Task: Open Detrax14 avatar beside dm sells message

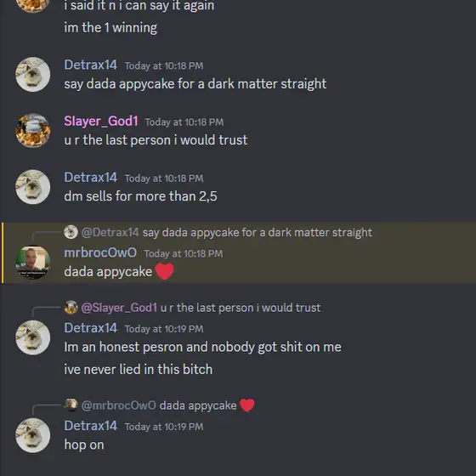Action: coord(33,187)
